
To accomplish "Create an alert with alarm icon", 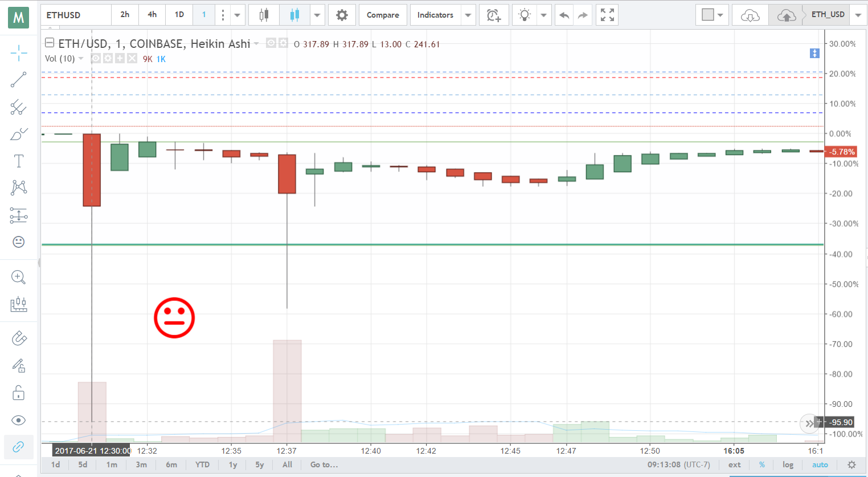I will pos(494,15).
